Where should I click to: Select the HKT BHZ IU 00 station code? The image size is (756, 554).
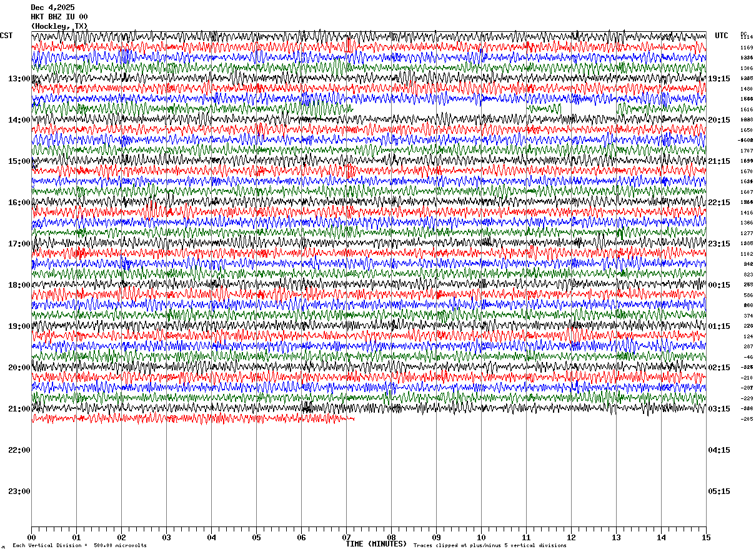click(x=59, y=17)
